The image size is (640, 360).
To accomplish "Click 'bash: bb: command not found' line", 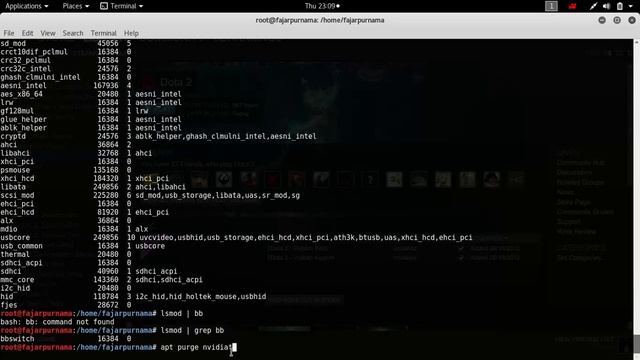I will 57,322.
